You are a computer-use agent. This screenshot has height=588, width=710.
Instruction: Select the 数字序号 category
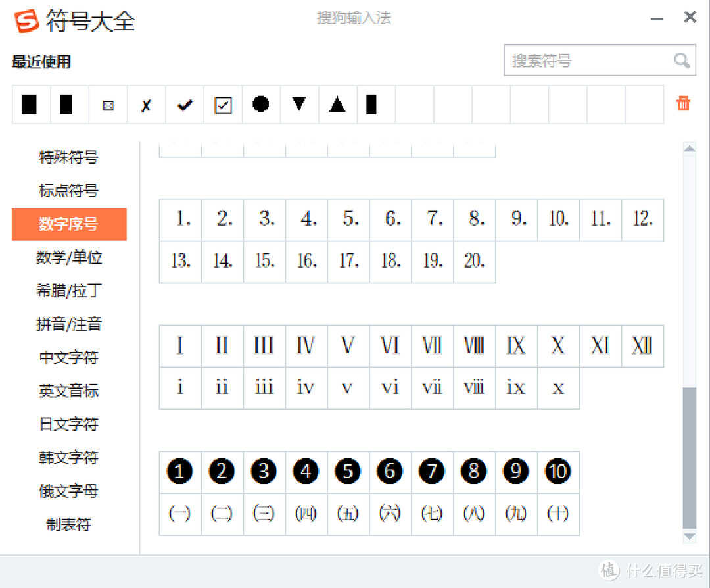click(x=69, y=224)
